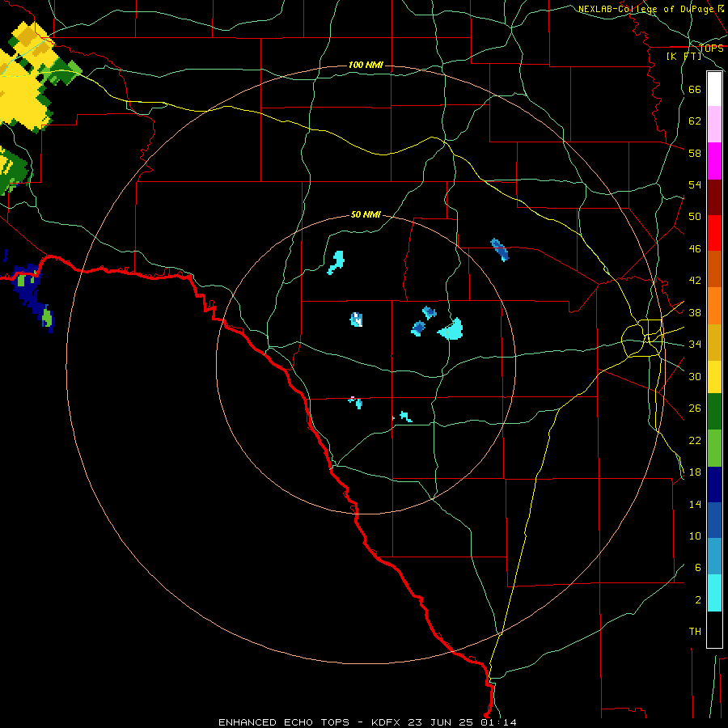Click the light blue 14 kft legend swatch
The height and width of the screenshot is (728, 728).
click(714, 557)
